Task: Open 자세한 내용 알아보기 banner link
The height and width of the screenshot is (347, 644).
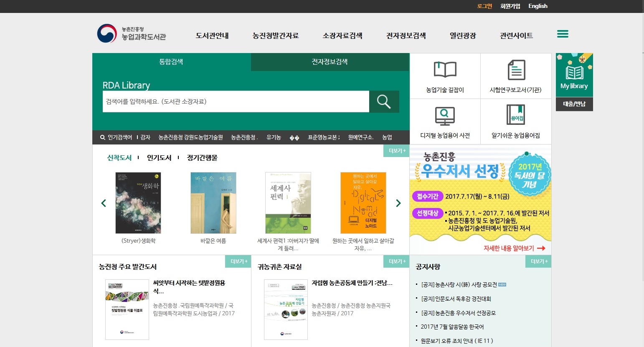Action: (515, 248)
